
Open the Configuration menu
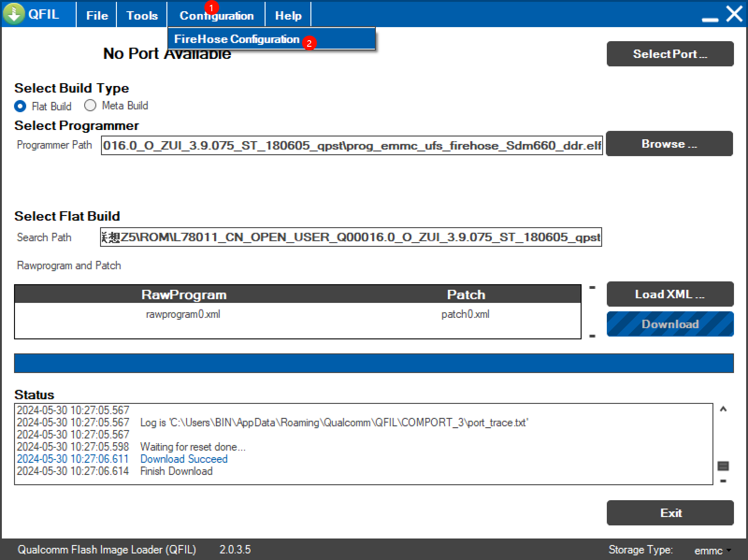pyautogui.click(x=216, y=15)
